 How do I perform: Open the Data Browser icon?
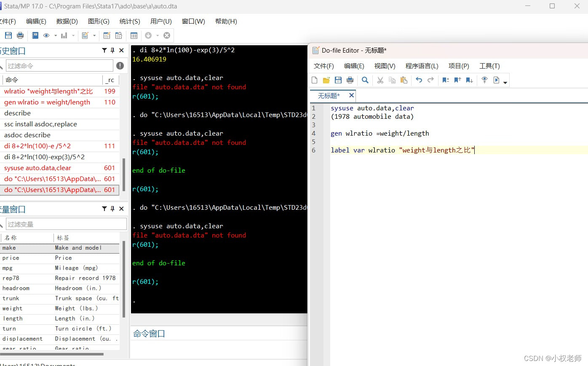[x=119, y=35]
